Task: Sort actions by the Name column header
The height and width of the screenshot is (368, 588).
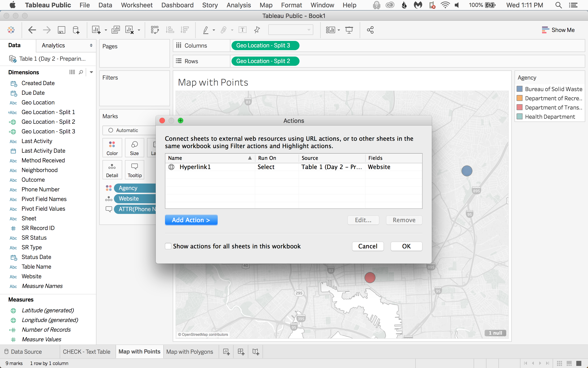Action: tap(210, 158)
